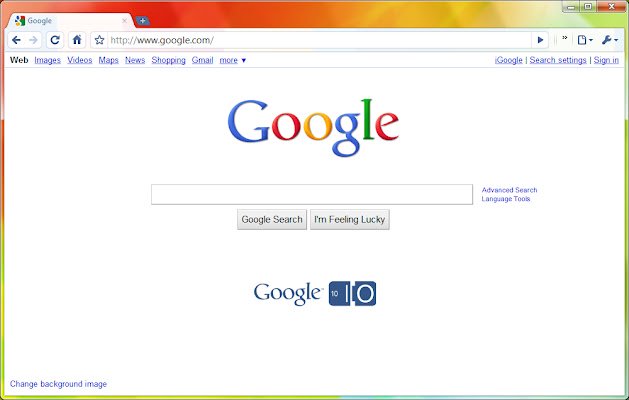Close the browser window

[612, 6]
